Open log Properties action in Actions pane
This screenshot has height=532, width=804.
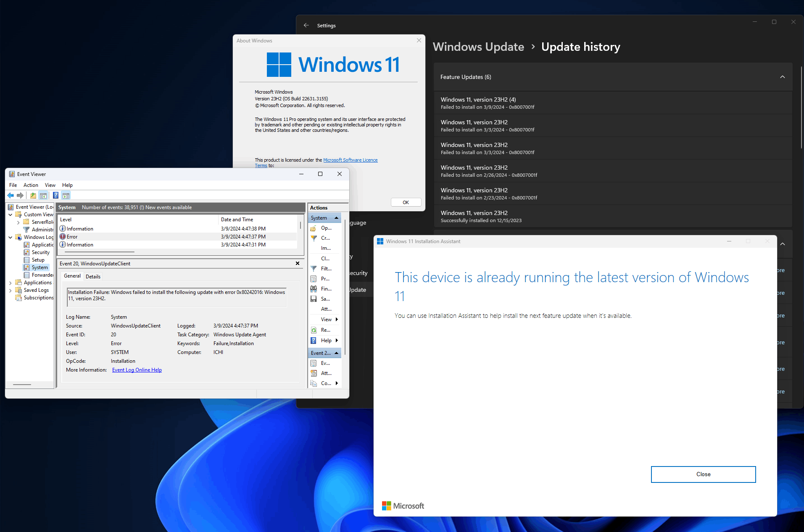pos(325,279)
